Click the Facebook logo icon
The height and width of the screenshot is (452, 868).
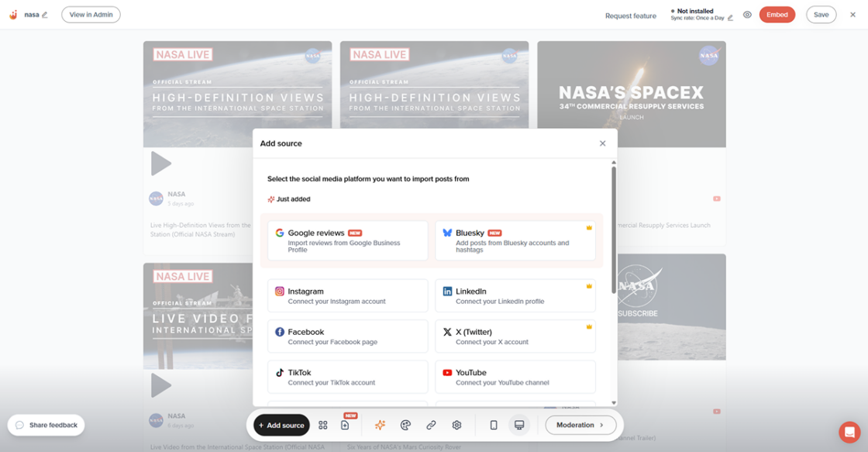coord(280,332)
